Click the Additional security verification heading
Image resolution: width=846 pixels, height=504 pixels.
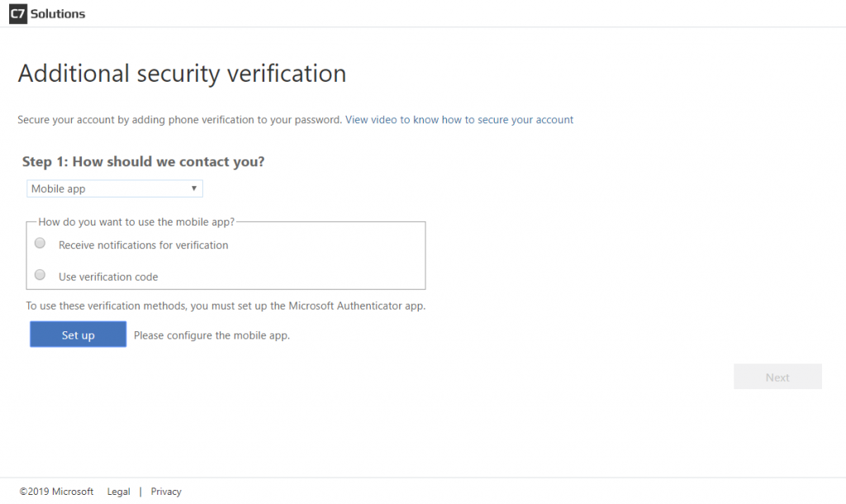pos(183,74)
